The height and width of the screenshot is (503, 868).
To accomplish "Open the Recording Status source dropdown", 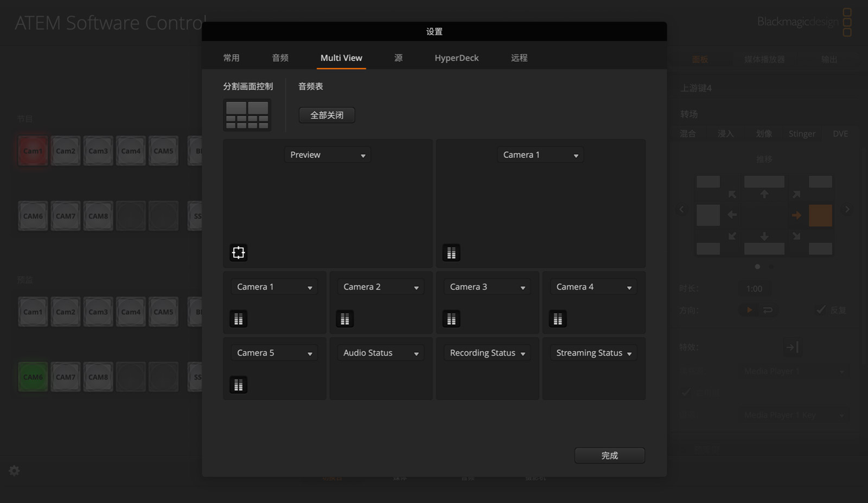I will point(487,353).
